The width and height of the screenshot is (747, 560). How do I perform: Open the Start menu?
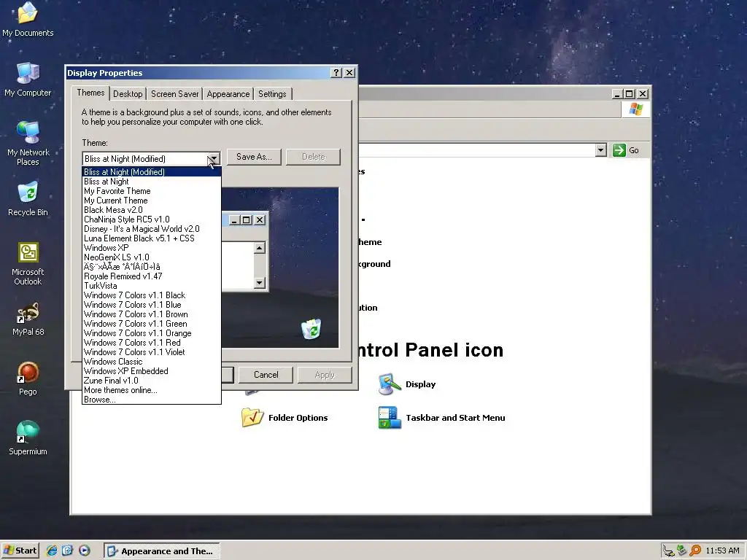pyautogui.click(x=20, y=551)
